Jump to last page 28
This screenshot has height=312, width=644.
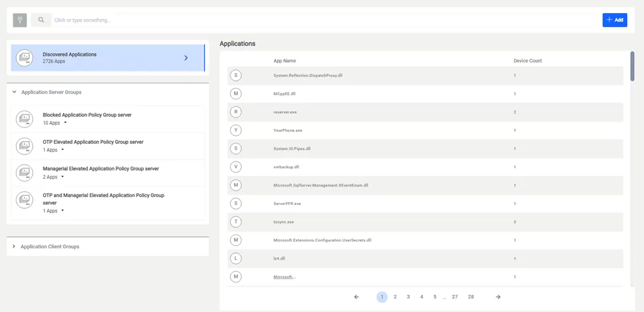click(471, 297)
